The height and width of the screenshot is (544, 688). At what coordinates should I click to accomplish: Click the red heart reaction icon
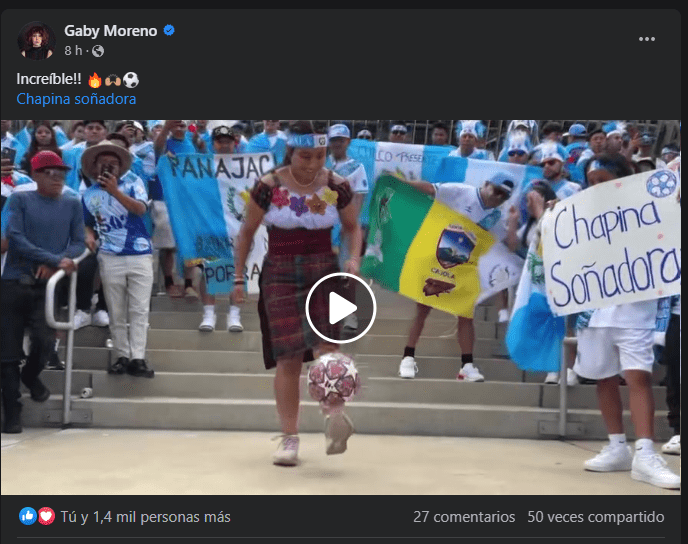(46, 516)
